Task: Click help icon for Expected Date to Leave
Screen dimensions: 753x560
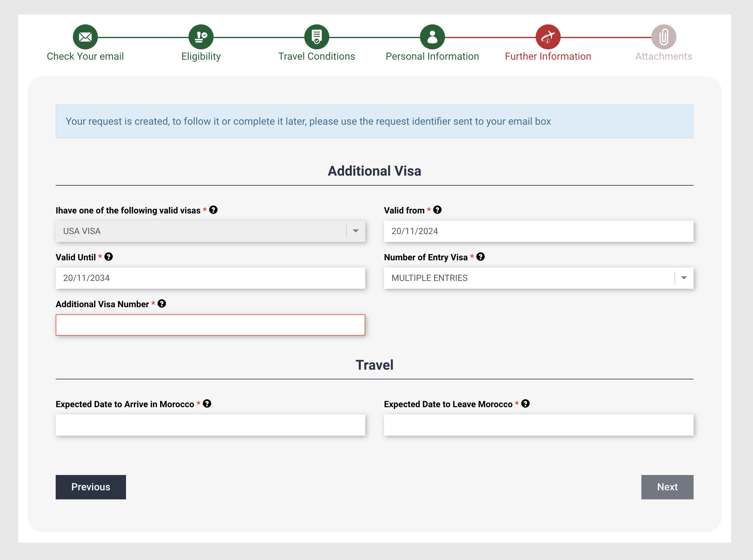Action: 525,403
